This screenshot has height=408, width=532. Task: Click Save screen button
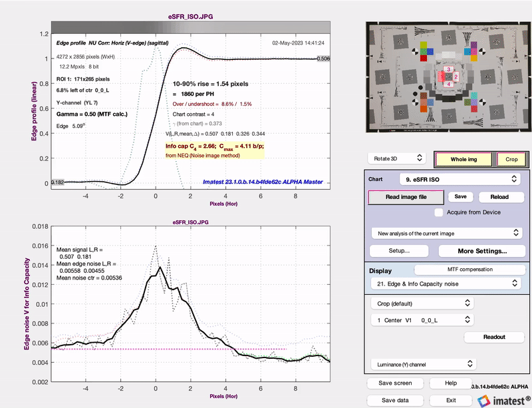(x=395, y=383)
